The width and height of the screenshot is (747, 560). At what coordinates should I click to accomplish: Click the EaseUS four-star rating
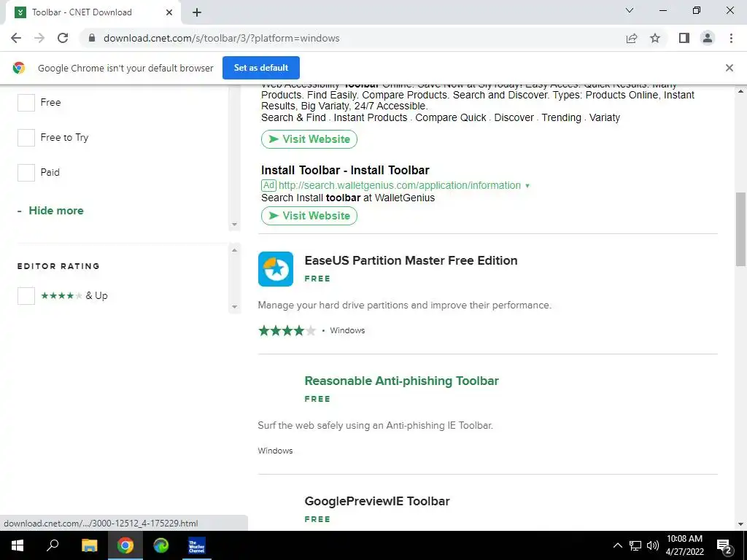coord(287,330)
